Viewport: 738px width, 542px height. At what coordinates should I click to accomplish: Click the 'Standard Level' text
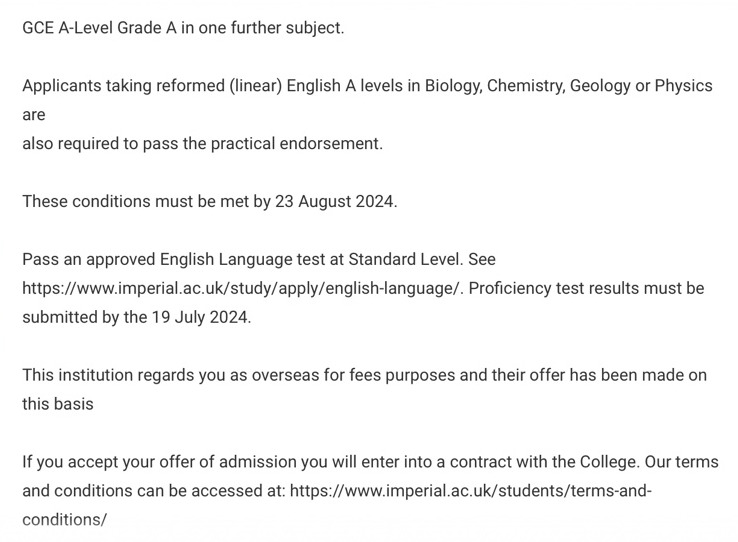point(404,259)
